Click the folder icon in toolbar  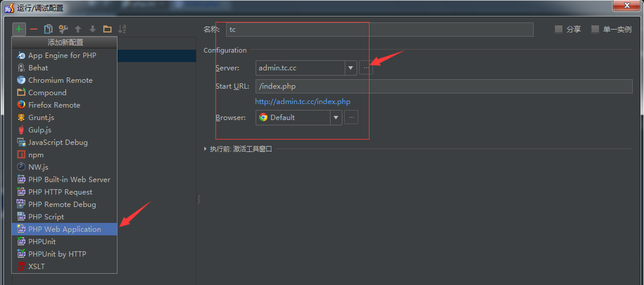[x=107, y=29]
